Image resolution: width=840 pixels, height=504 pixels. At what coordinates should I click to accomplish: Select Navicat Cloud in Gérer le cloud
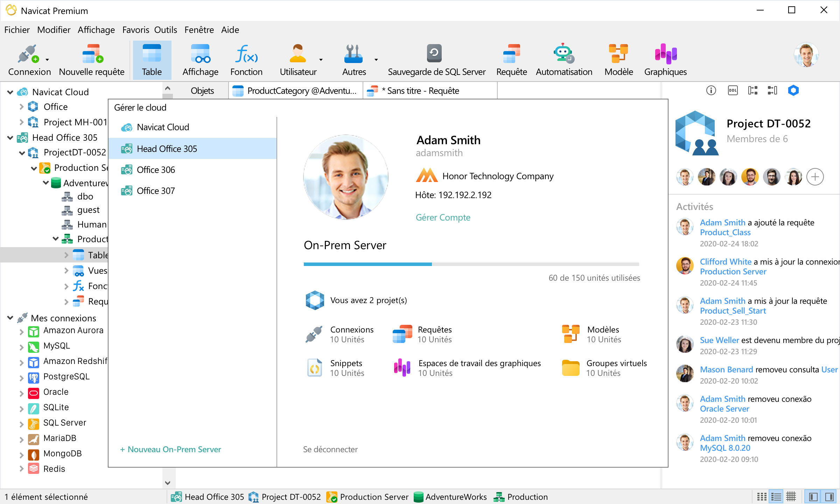[192, 127]
